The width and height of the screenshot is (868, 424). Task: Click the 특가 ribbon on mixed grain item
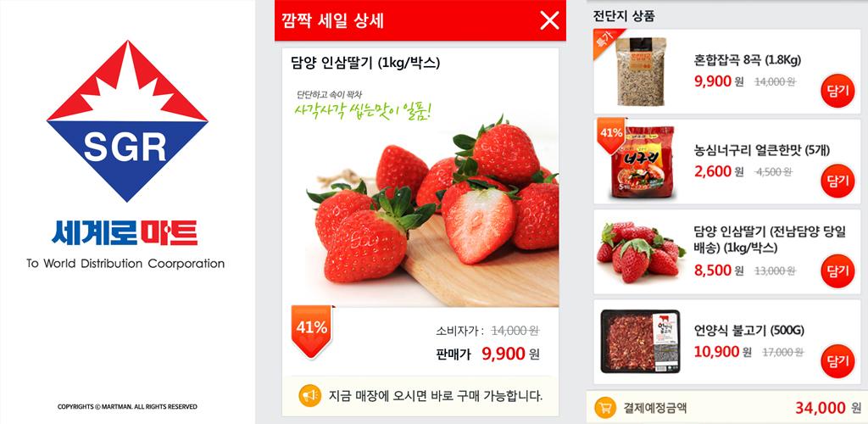[604, 41]
